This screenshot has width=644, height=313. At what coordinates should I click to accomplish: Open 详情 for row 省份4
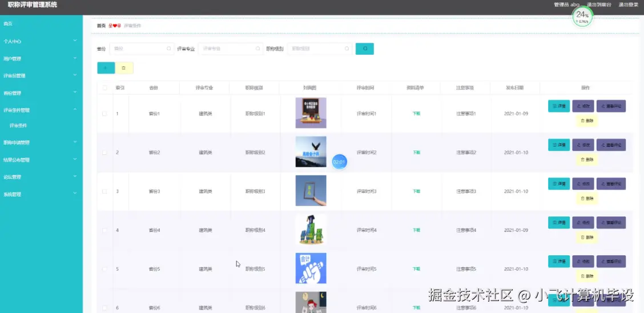559,223
